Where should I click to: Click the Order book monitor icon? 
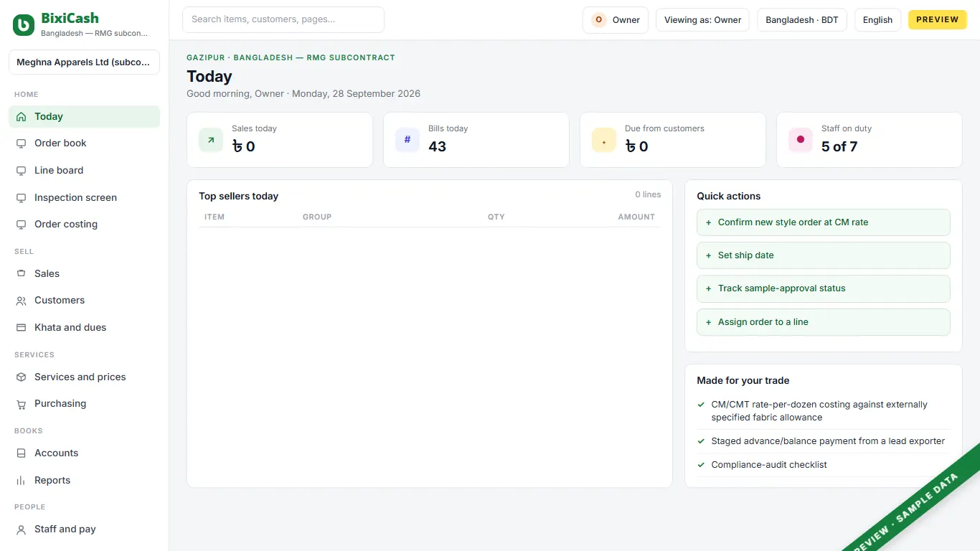point(21,143)
